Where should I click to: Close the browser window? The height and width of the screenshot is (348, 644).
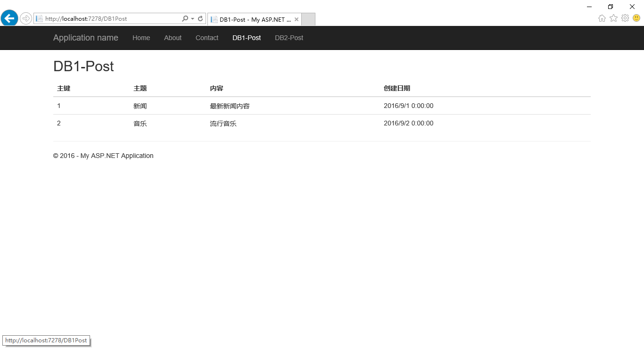(632, 7)
